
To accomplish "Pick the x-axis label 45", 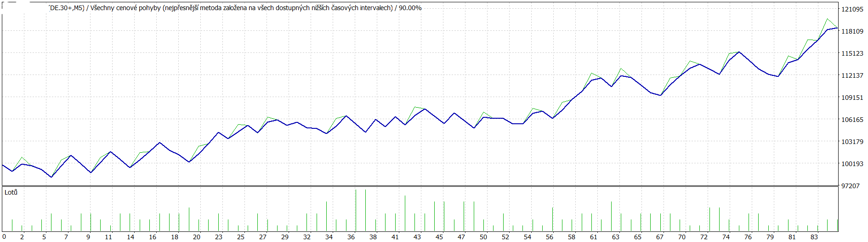I will click(439, 237).
